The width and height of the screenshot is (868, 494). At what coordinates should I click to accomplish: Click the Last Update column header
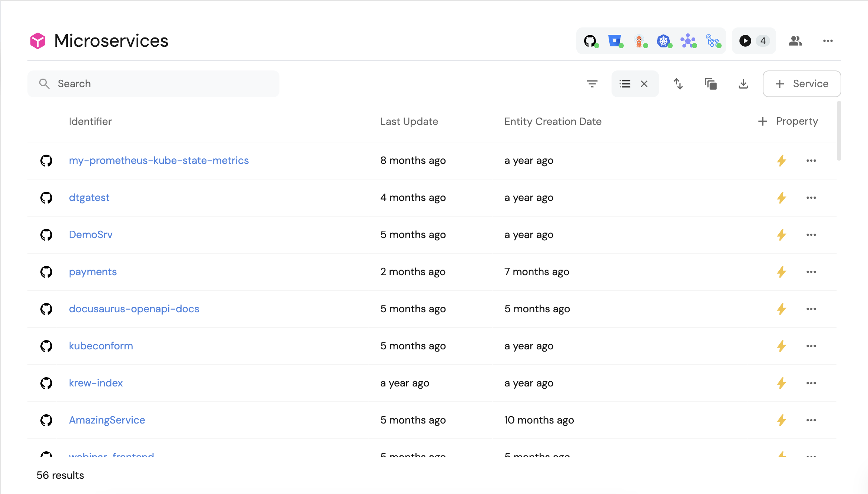point(409,122)
